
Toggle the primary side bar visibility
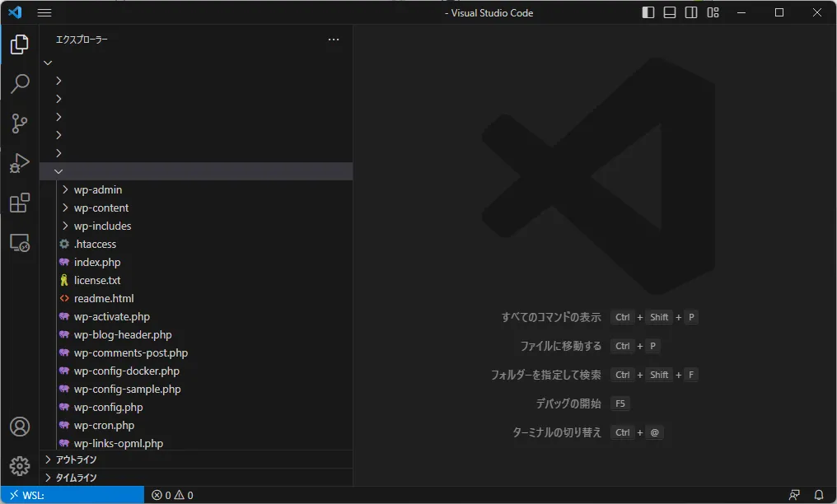click(x=648, y=12)
